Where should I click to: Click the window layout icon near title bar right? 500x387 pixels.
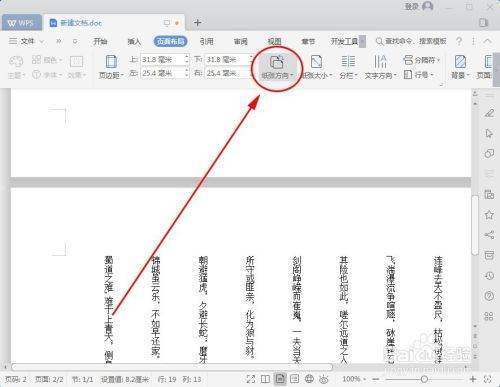pos(483,22)
